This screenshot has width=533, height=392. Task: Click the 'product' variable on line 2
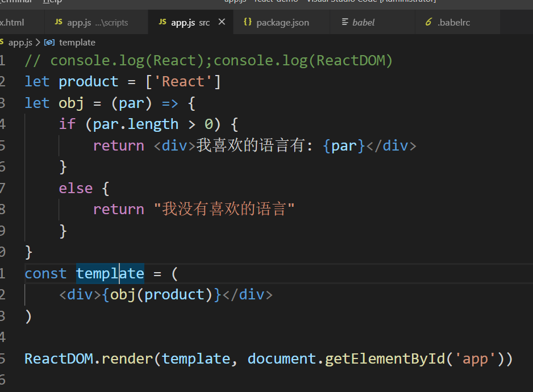click(89, 82)
